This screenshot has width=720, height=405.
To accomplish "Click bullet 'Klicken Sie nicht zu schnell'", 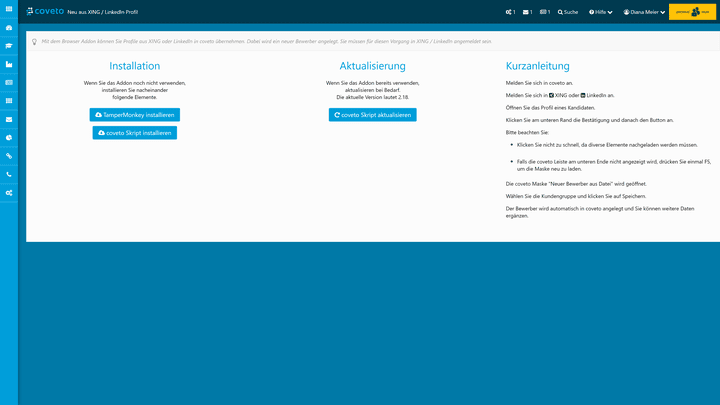I will (607, 145).
